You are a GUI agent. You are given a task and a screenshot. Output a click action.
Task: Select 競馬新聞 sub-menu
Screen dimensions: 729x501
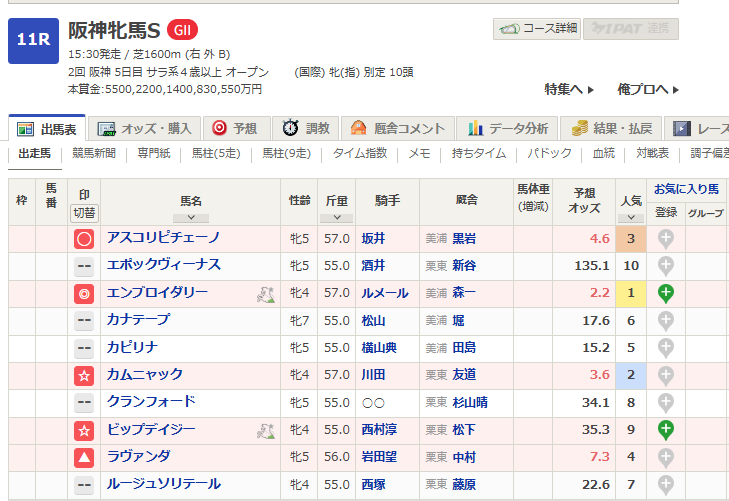click(94, 153)
